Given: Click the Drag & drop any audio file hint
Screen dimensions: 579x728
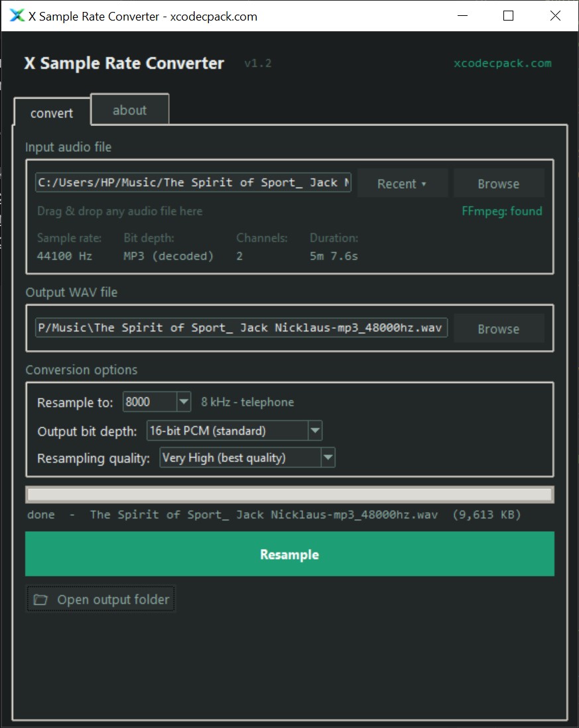Looking at the screenshot, I should click(120, 212).
